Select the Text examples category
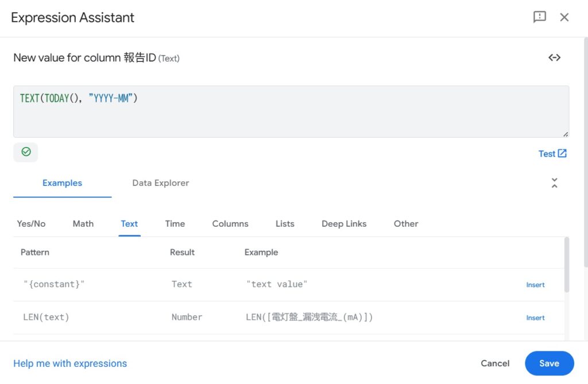 pos(129,224)
